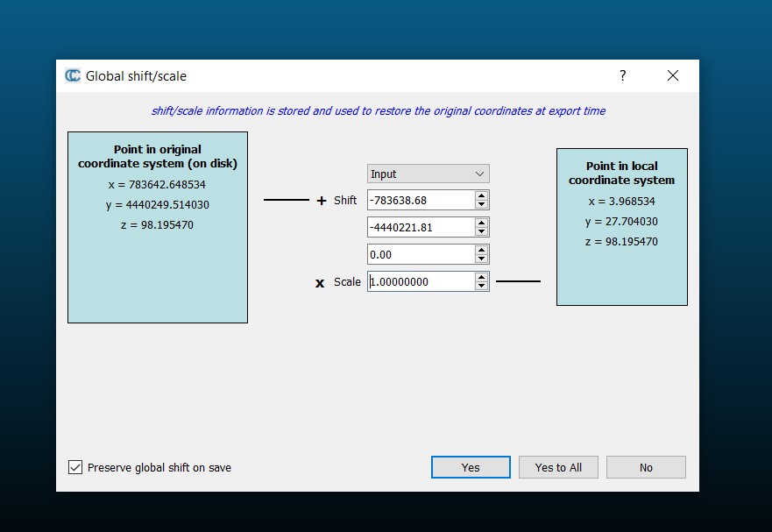The image size is (772, 532).
Task: Decrease Scale value using down arrow
Action: tap(481, 287)
